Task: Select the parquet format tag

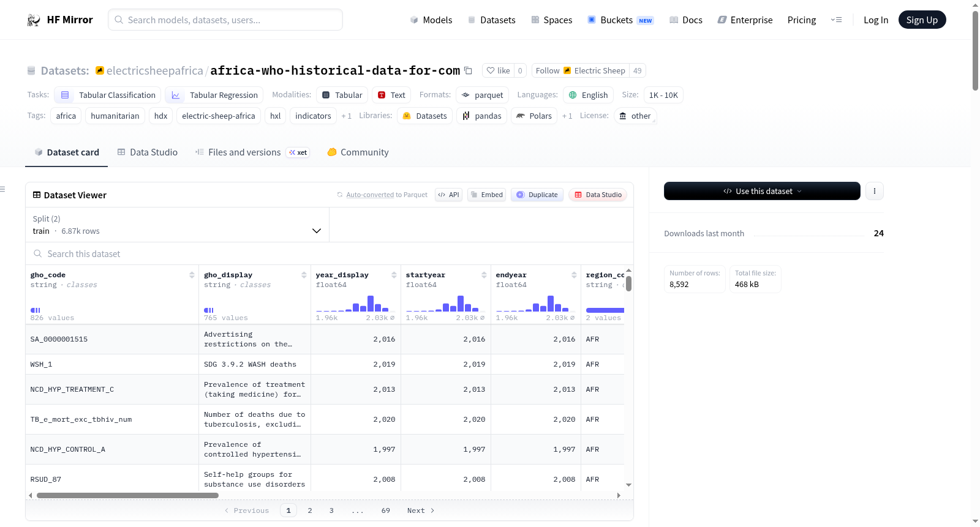Action: pyautogui.click(x=482, y=95)
